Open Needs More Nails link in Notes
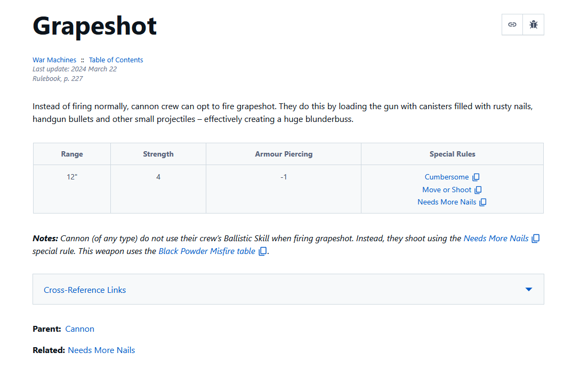Screen dimensions: 588x369 [x=496, y=239]
